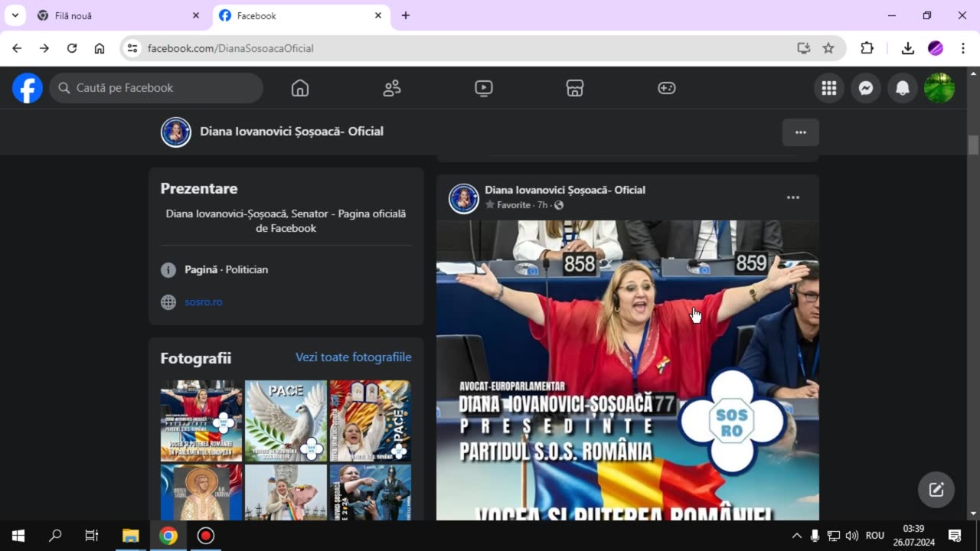
Task: Bookmark this page with the star icon
Action: pos(828,48)
